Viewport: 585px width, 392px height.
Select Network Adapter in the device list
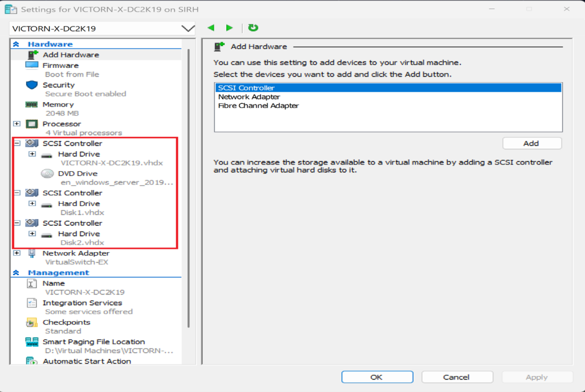click(249, 97)
